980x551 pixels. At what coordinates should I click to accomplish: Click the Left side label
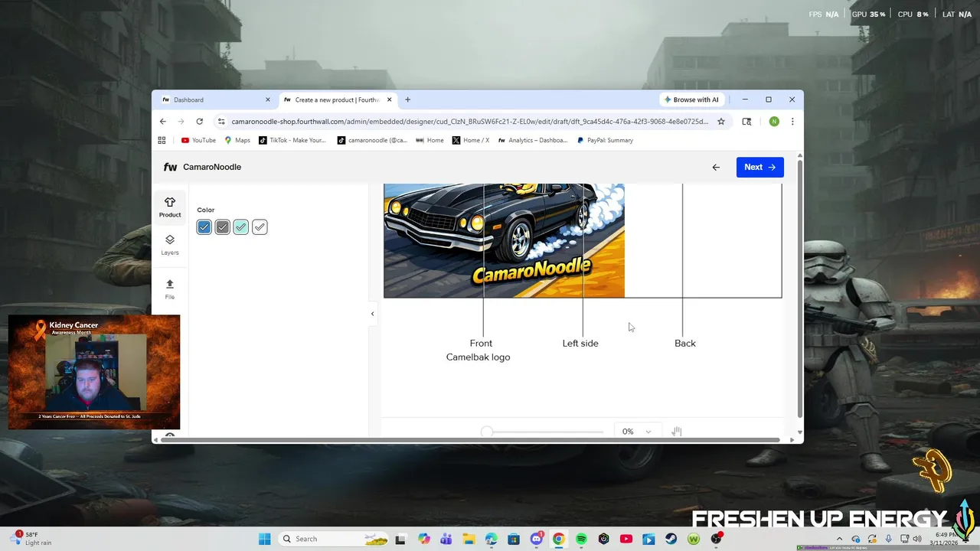pos(580,344)
